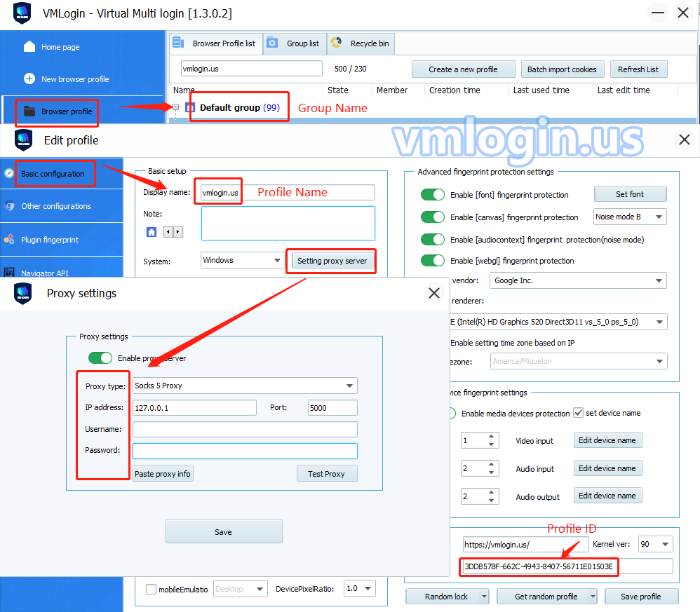The width and height of the screenshot is (700, 612).
Task: Click the Basic configuration compass icon
Action: point(9,173)
